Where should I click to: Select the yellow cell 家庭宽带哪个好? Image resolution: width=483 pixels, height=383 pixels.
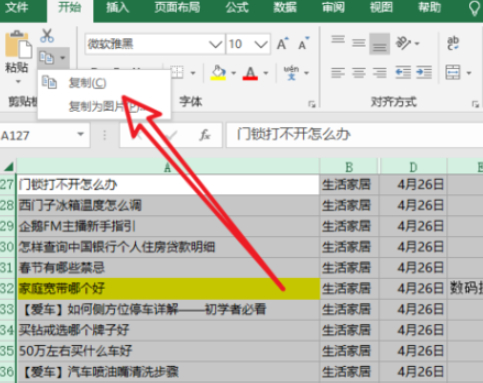(x=168, y=289)
